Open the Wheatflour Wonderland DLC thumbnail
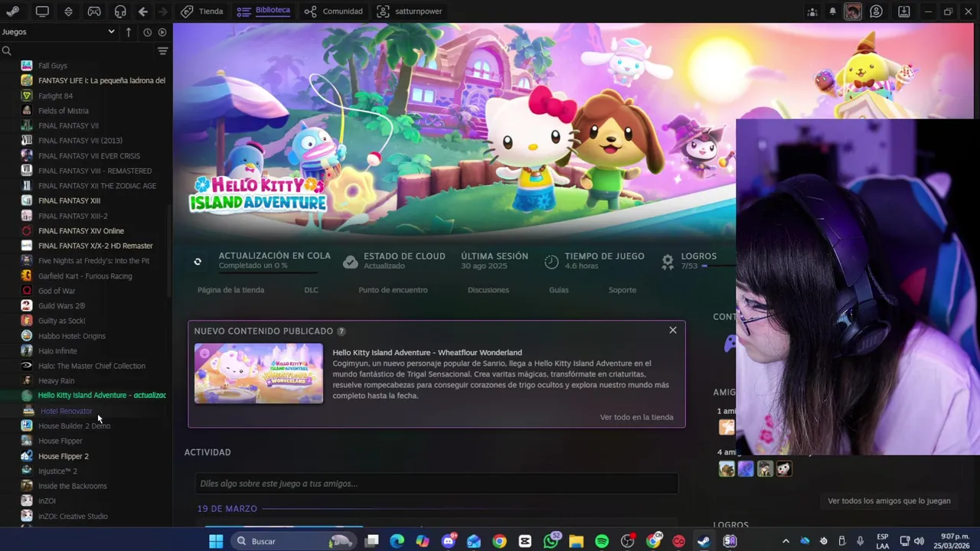This screenshot has height=551, width=980. pyautogui.click(x=259, y=373)
